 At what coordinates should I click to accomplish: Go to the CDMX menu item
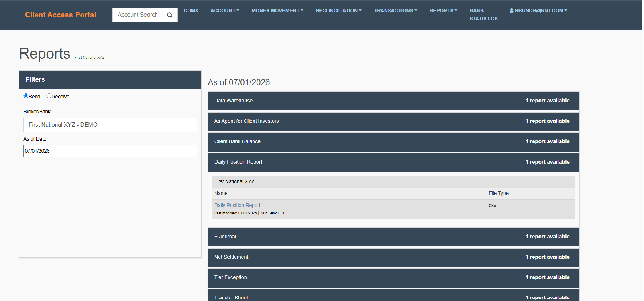pos(191,11)
